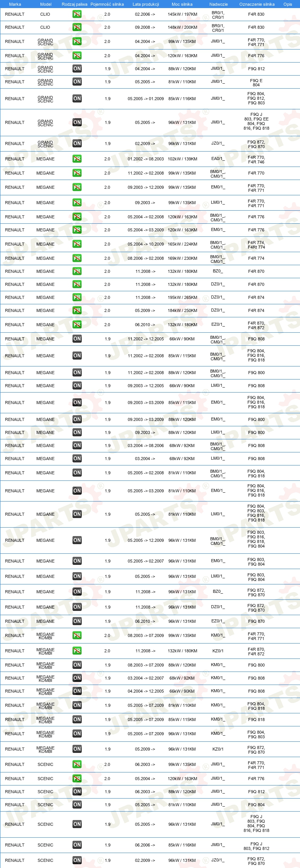Select '01.2002 -> 08.2003' production years cell

tap(146, 159)
